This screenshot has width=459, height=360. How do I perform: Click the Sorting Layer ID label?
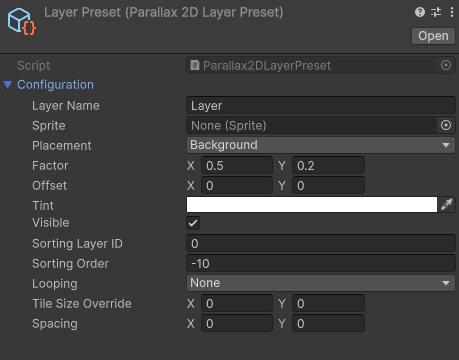77,244
